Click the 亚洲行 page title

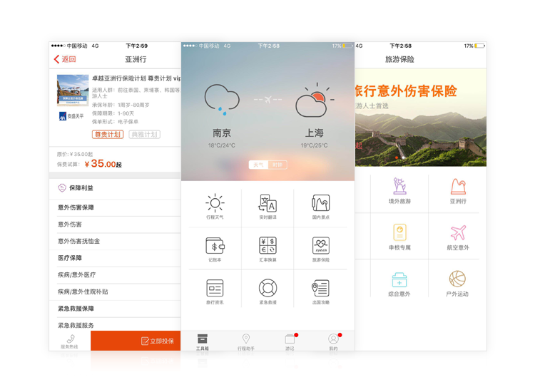136,59
